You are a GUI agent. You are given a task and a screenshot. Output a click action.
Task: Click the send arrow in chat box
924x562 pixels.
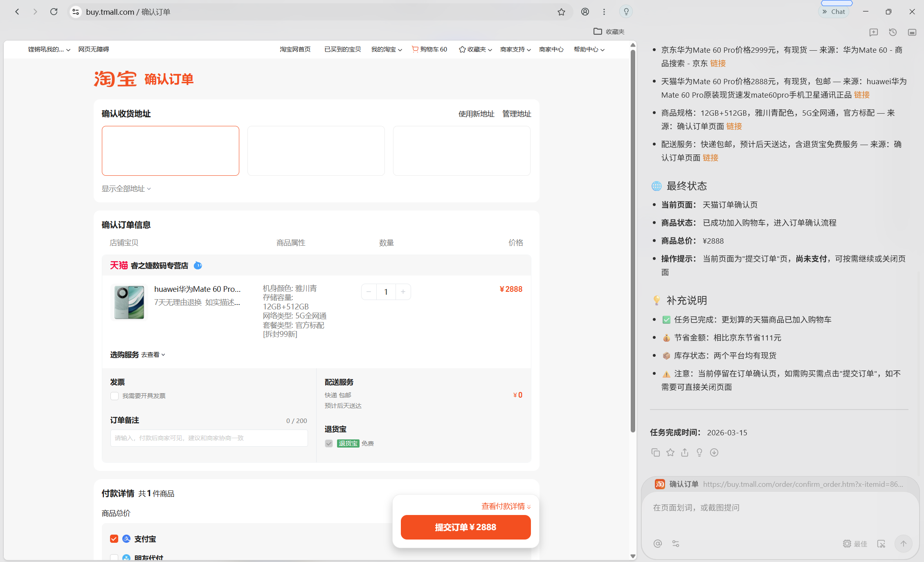click(x=903, y=543)
